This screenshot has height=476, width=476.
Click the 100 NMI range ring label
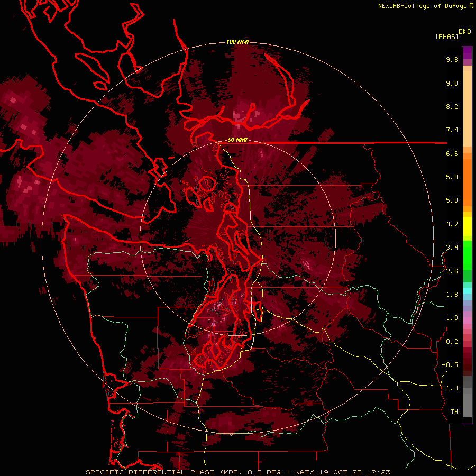[x=237, y=42]
